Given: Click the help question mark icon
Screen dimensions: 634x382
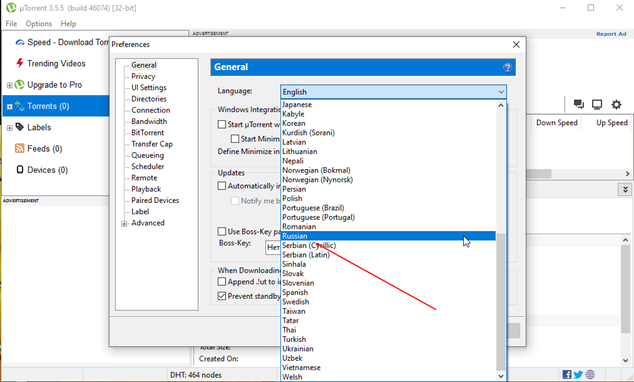Looking at the screenshot, I should tap(507, 68).
